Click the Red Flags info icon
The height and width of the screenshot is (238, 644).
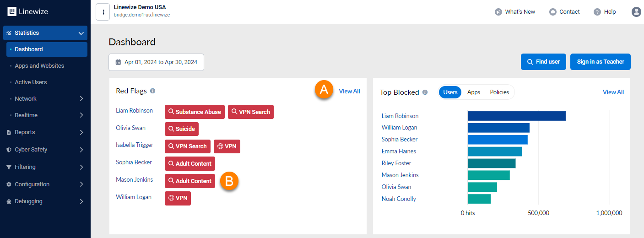click(153, 91)
